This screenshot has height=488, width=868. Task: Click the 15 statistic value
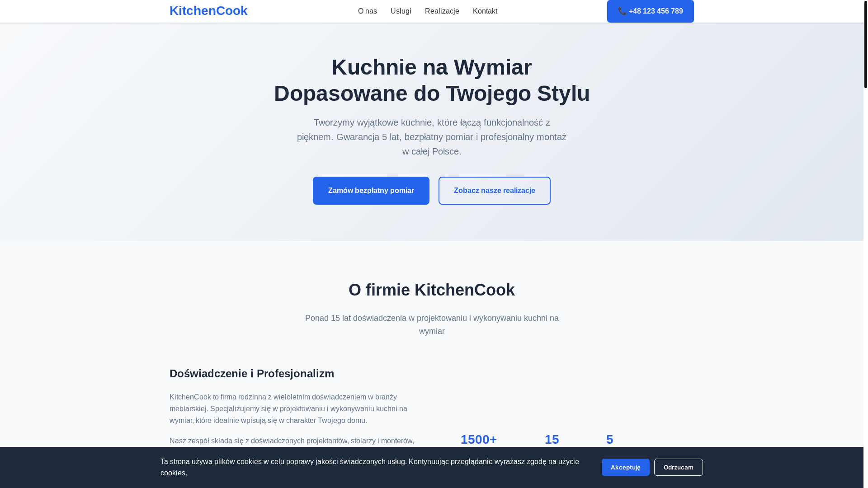552,440
